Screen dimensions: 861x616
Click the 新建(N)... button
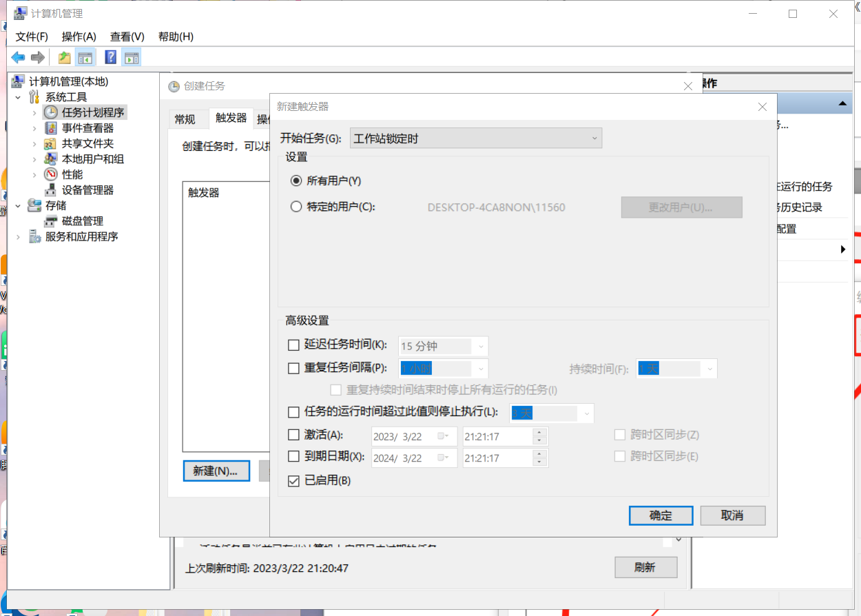point(216,471)
